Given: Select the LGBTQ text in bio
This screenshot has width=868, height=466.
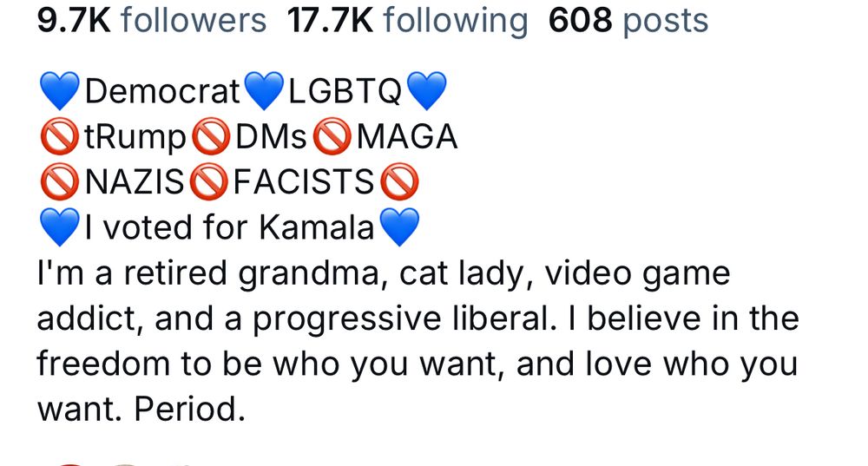Looking at the screenshot, I should click(345, 91).
